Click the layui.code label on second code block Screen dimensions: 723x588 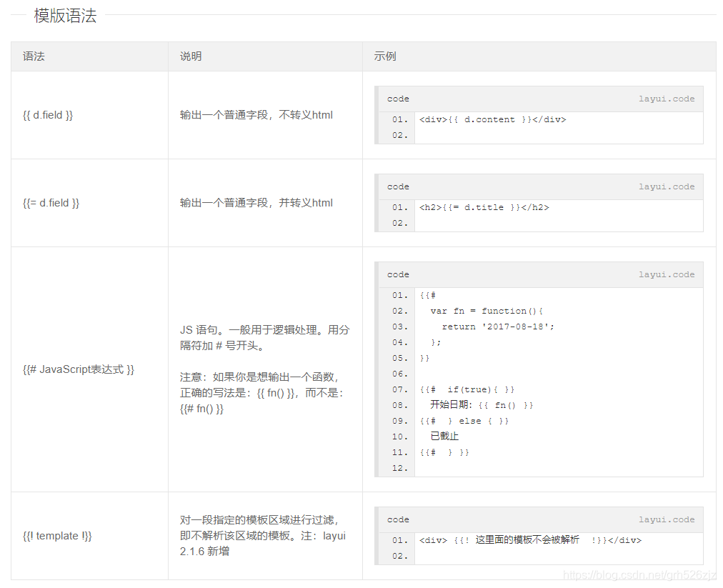(667, 186)
